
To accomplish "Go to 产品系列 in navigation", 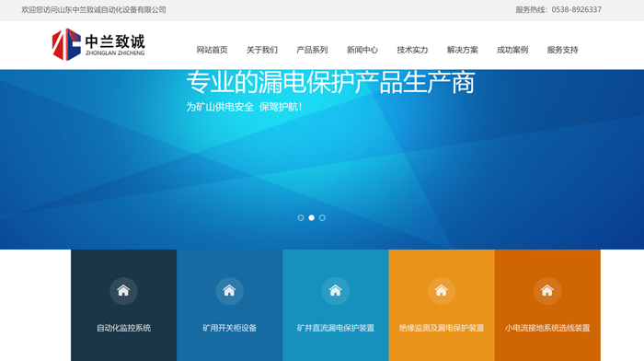I will pos(312,50).
